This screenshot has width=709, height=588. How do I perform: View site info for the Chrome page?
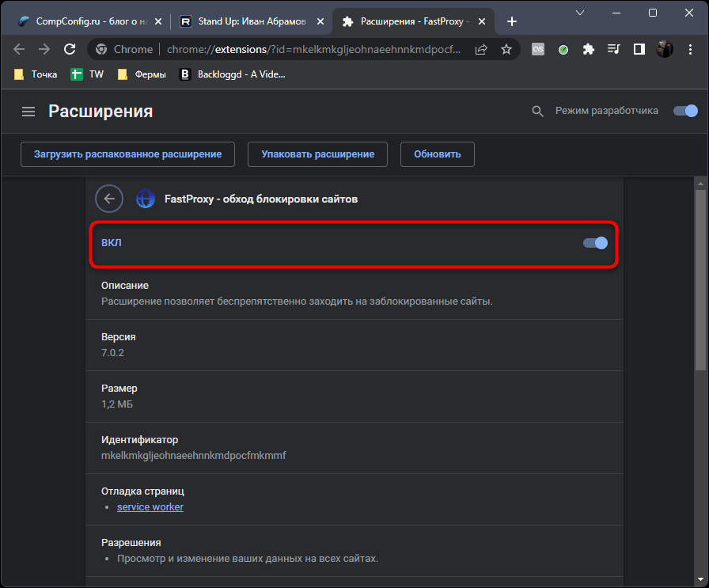pos(124,49)
